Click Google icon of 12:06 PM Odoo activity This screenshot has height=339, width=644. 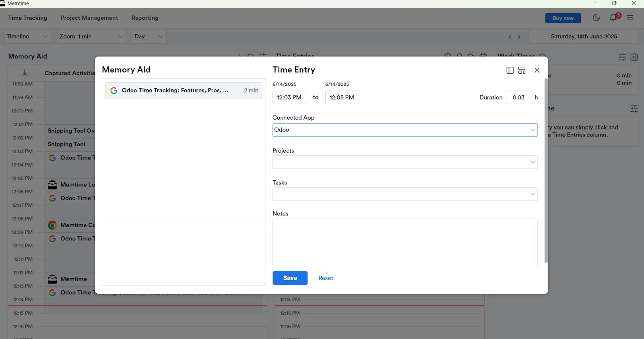click(52, 198)
